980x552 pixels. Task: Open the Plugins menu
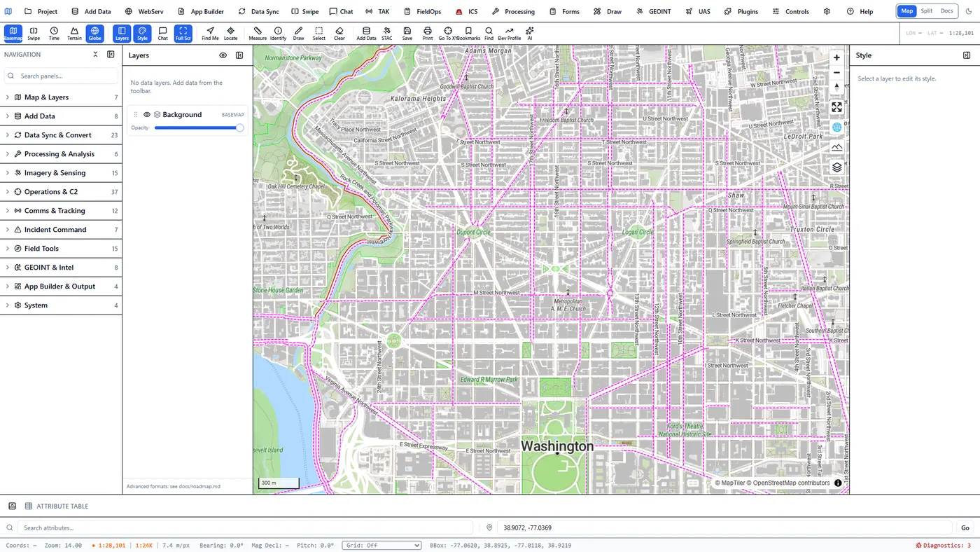click(x=741, y=11)
